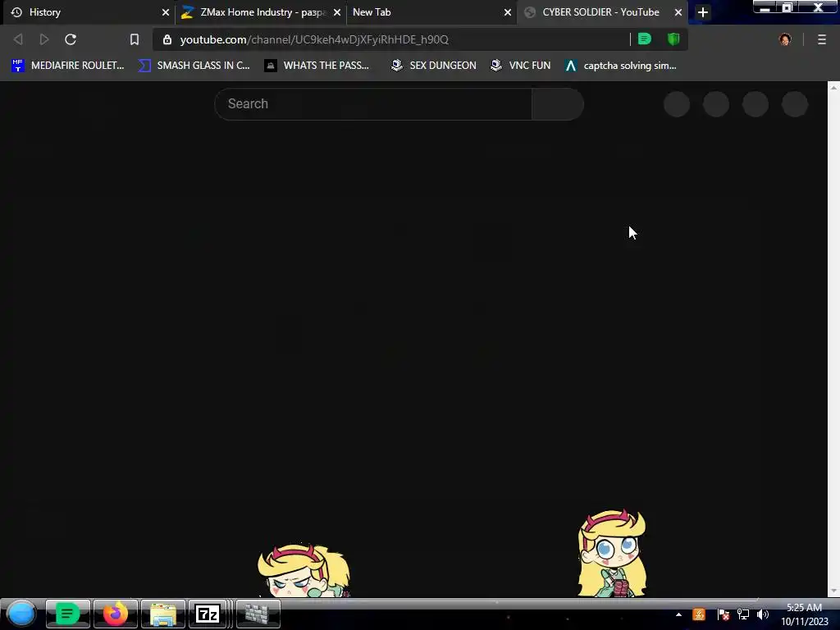Go back to previous page
Screen dimensions: 840x630
pos(18,39)
